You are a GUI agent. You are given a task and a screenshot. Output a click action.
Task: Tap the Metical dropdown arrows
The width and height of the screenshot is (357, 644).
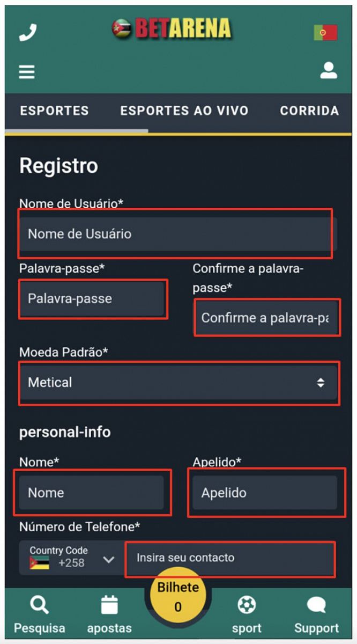(322, 382)
